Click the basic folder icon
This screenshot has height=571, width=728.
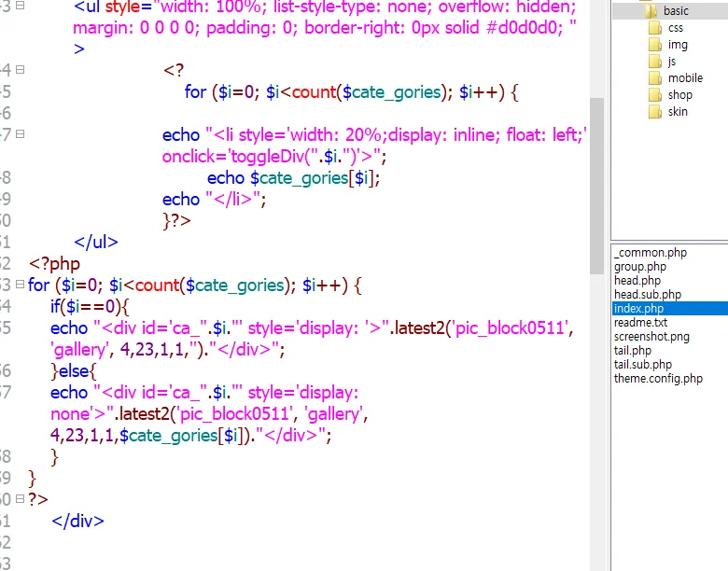[651, 10]
